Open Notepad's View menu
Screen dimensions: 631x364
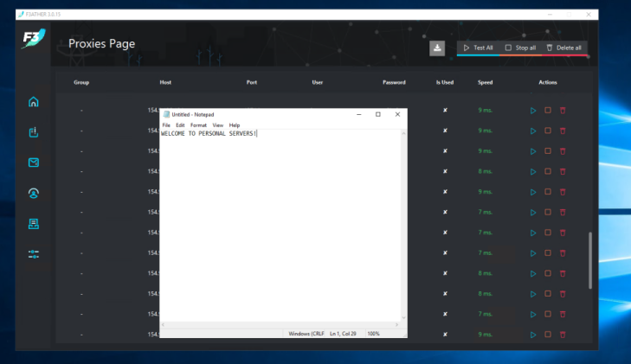click(218, 125)
